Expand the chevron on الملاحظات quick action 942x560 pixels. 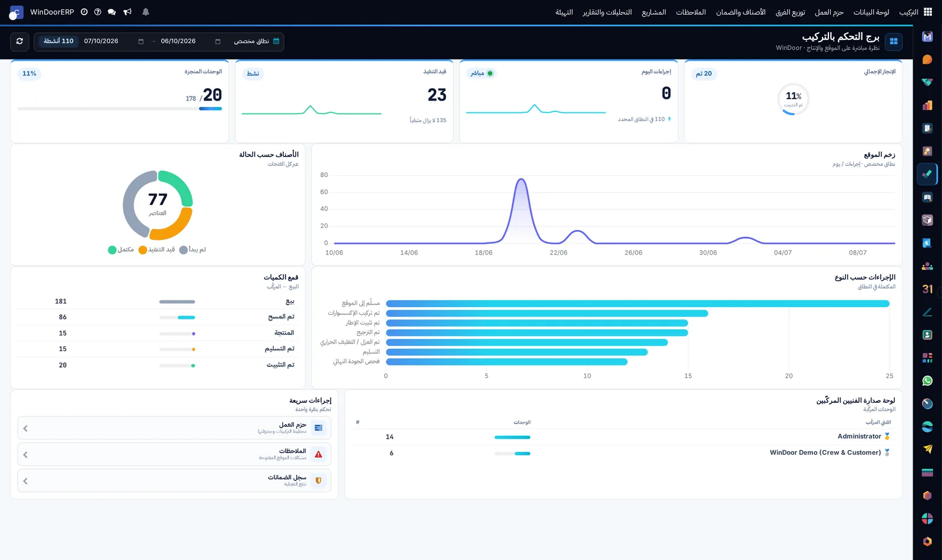tap(25, 454)
